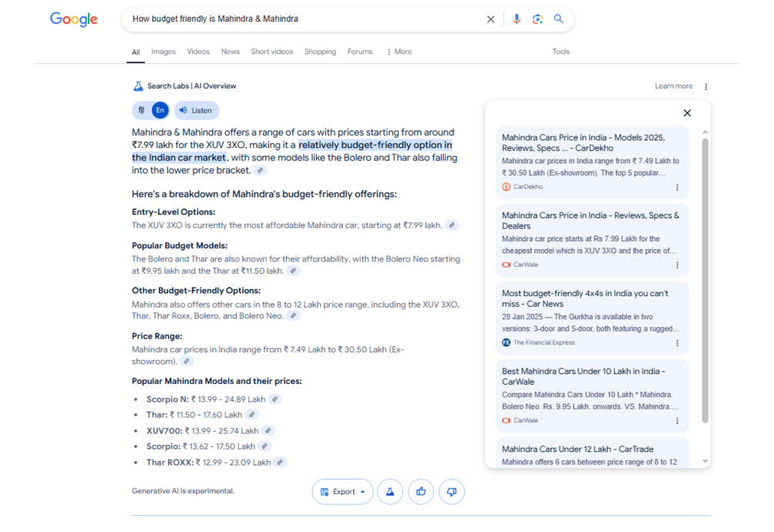
Task: Switch the overview language to Hindi
Action: tap(141, 110)
